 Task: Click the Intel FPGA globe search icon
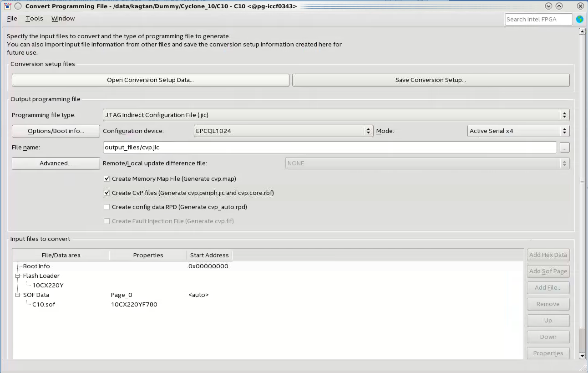579,19
